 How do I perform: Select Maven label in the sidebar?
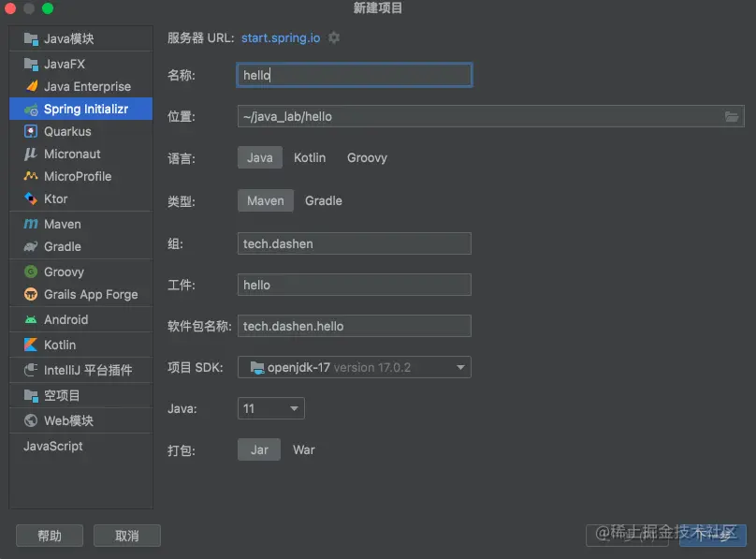point(63,225)
